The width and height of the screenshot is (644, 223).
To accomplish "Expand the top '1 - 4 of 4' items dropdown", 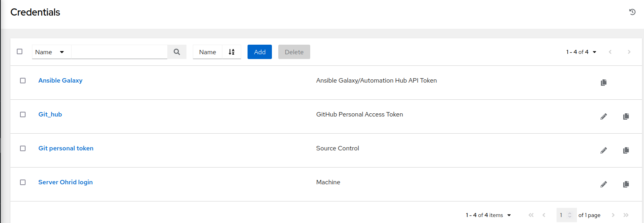I will [x=581, y=52].
